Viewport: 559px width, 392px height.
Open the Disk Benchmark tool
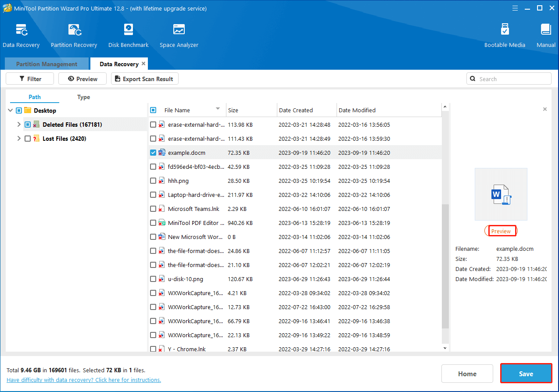[x=129, y=35]
